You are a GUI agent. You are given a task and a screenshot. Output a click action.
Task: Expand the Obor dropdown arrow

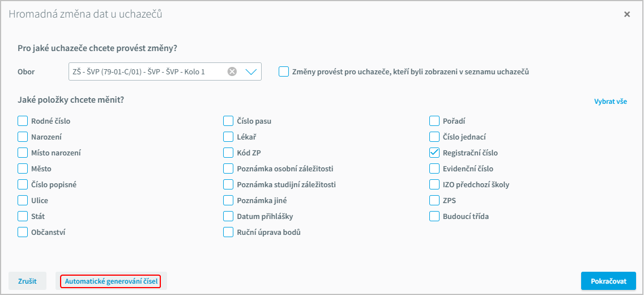pos(251,72)
